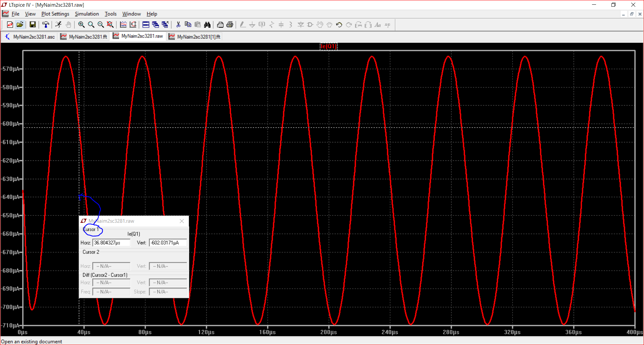Click the Cursor 2 Horz N/A field
This screenshot has width=644, height=345.
(x=111, y=266)
